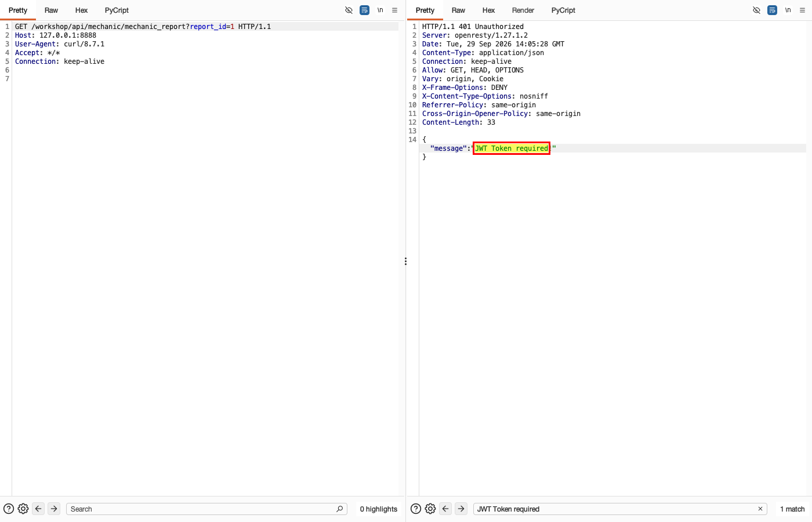The height and width of the screenshot is (522, 812).
Task: Click 'Content-Length: 33' response header
Action: point(459,122)
